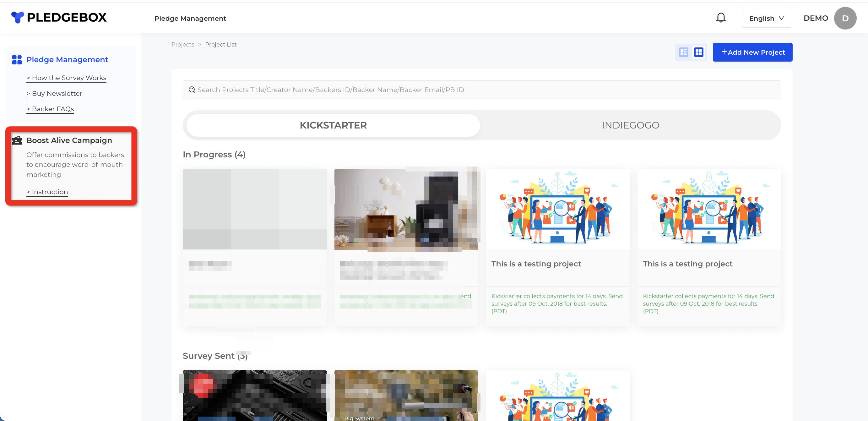The image size is (868, 421).
Task: Click the Boost Alive Campaign icon
Action: pos(17,140)
